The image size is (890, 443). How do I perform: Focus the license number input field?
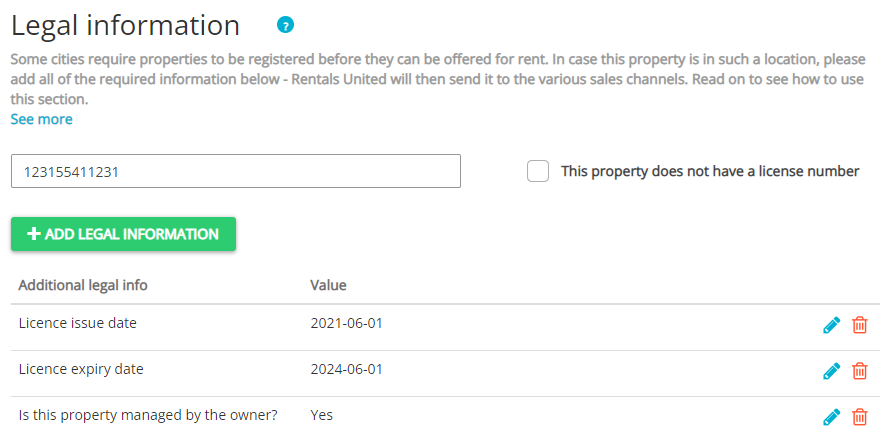[235, 171]
